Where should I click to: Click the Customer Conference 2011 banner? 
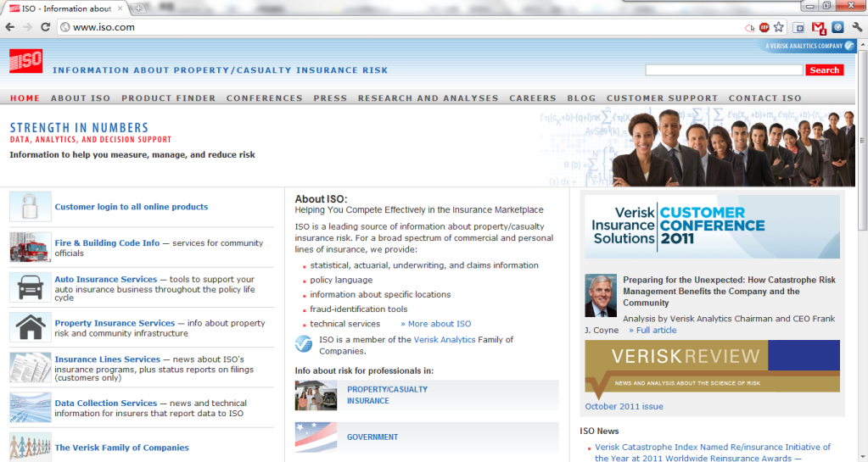tap(713, 226)
